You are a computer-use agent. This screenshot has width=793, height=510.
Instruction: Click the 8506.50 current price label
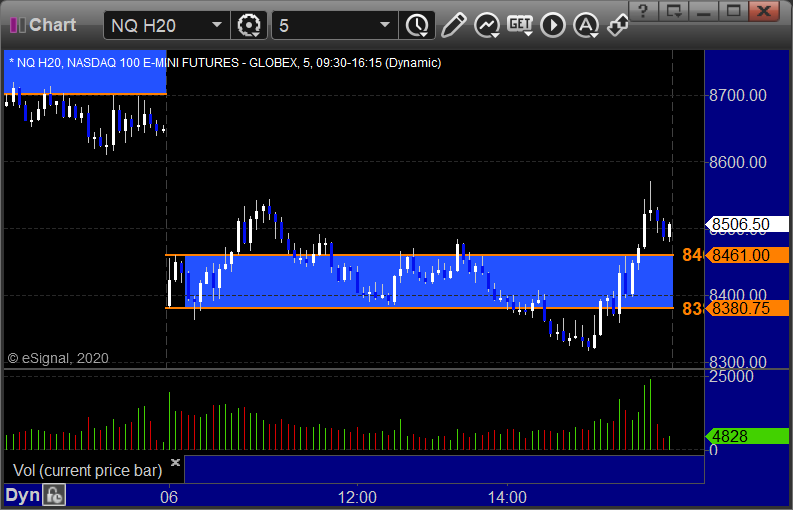point(747,224)
